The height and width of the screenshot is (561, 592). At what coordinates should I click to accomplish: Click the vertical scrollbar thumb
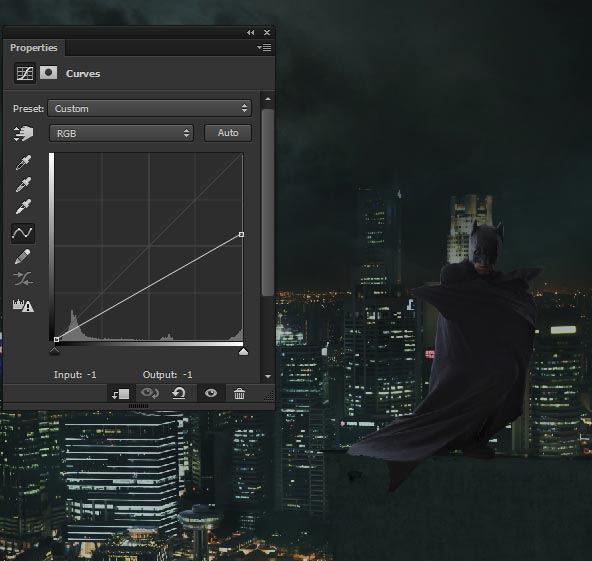[268, 203]
